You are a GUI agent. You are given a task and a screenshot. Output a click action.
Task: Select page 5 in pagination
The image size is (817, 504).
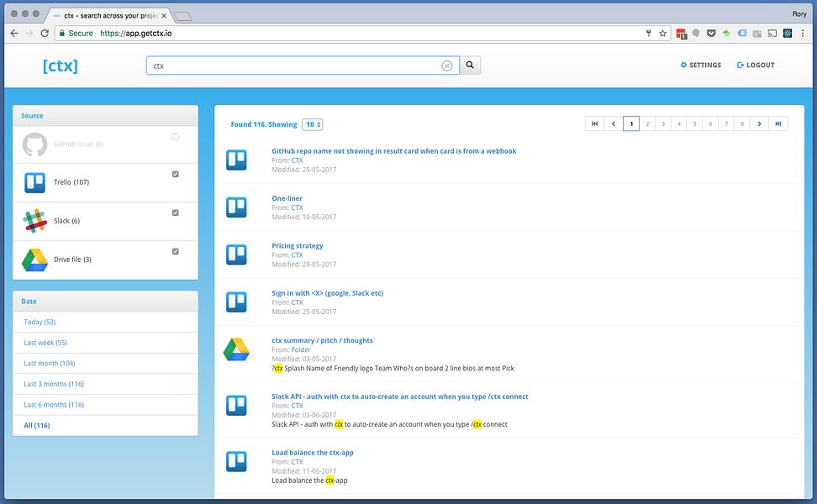click(694, 124)
